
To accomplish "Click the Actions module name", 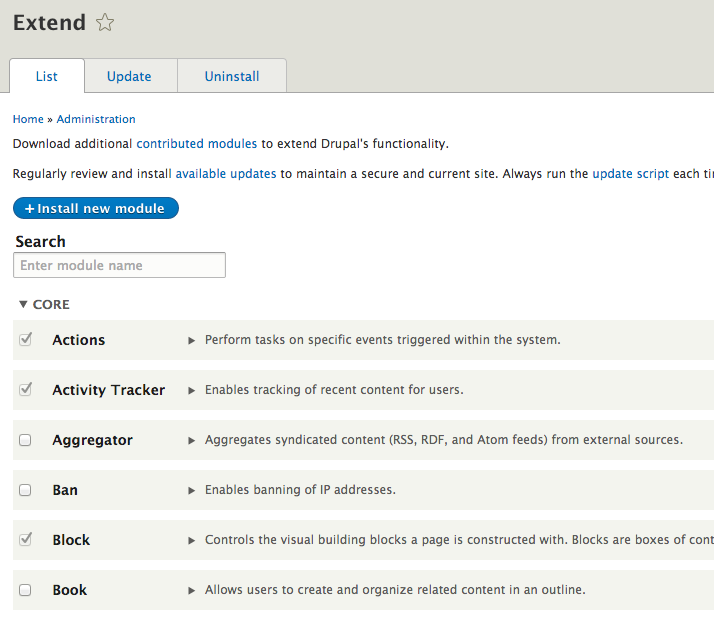I will point(79,340).
